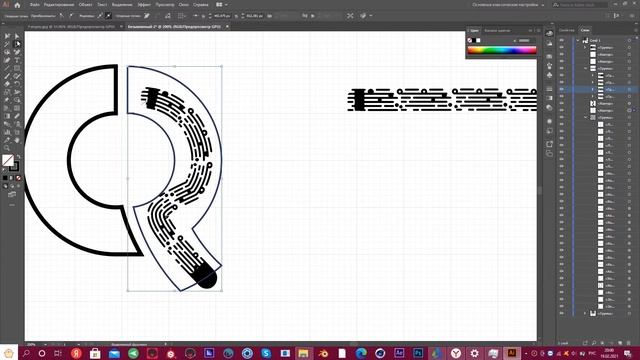Select the Rectangle tool
The image size is (640, 360).
pos(17,68)
